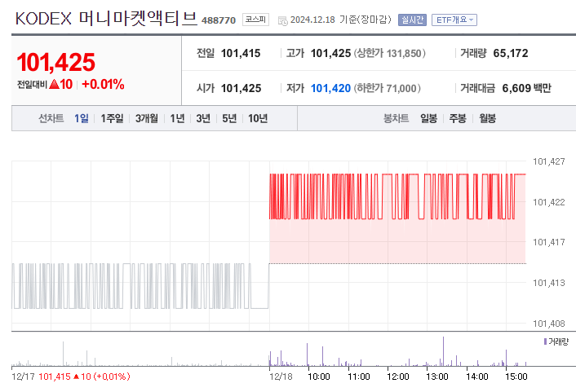The width and height of the screenshot is (576, 392).
Task: Click the 하한가 71,000 text
Action: pyautogui.click(x=388, y=88)
